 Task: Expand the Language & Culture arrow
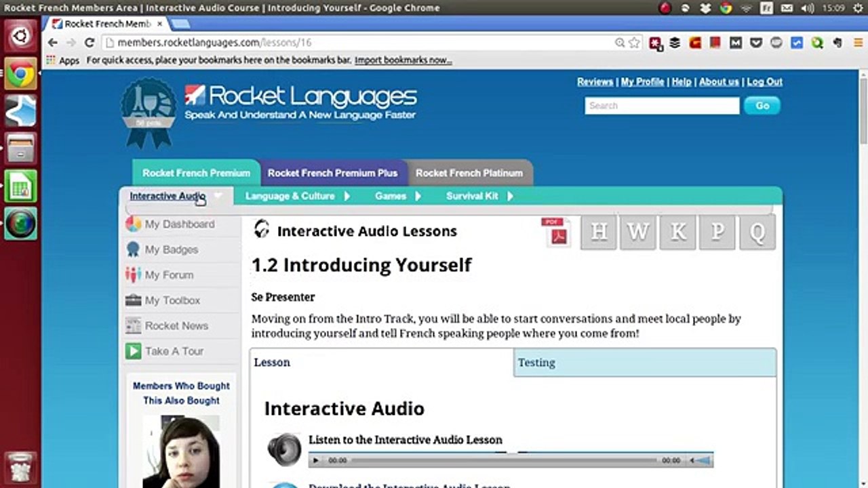347,196
